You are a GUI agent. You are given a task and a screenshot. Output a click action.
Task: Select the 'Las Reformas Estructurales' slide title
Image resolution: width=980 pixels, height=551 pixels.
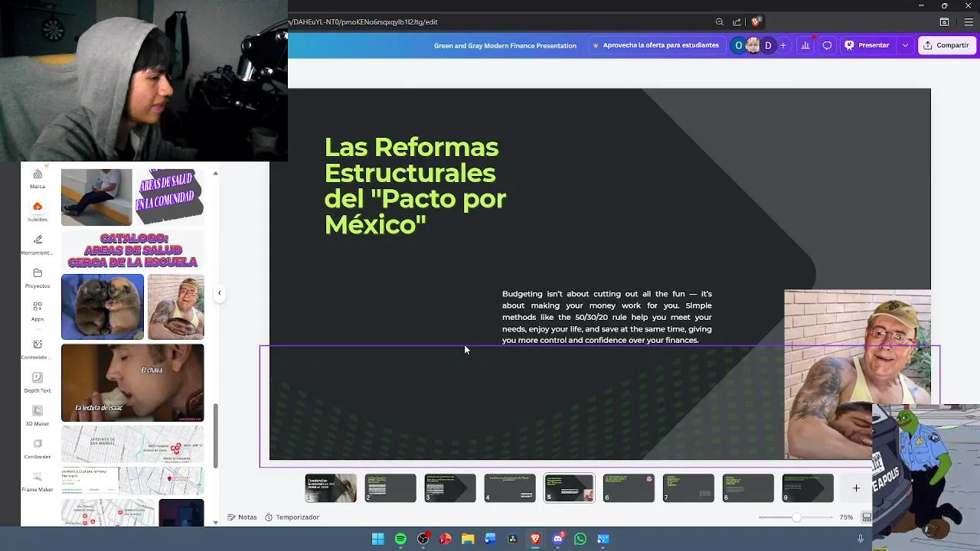point(415,185)
